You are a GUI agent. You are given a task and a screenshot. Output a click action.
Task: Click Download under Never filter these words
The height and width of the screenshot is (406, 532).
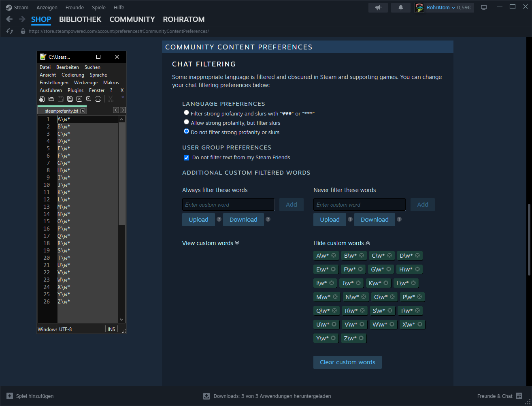[x=375, y=220]
